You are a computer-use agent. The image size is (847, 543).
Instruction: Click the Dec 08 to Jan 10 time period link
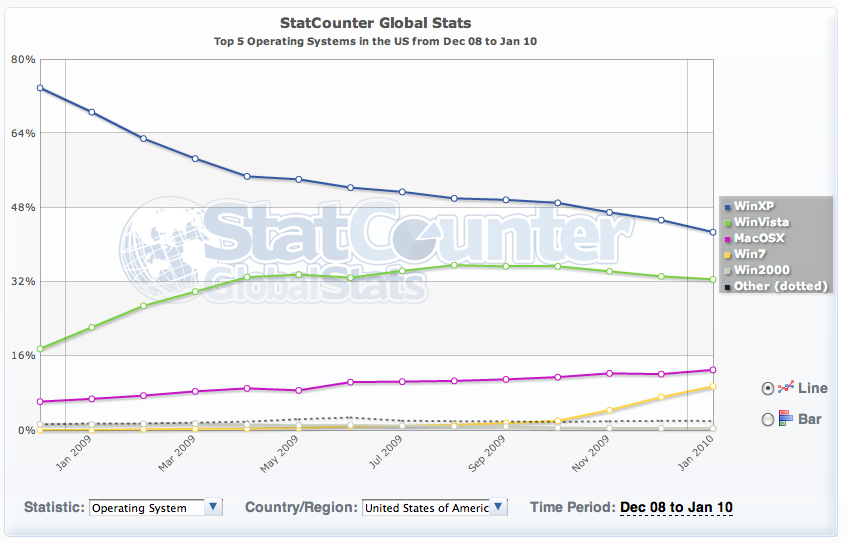tap(676, 508)
